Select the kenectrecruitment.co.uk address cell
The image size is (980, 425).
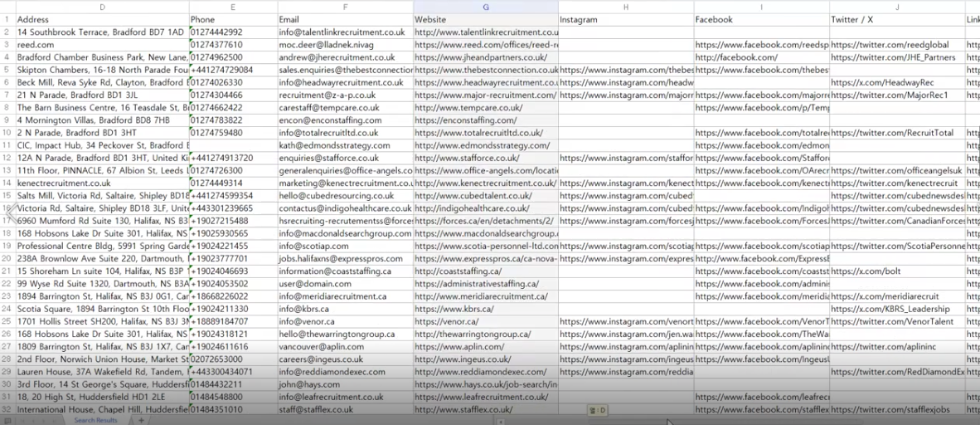point(103,183)
